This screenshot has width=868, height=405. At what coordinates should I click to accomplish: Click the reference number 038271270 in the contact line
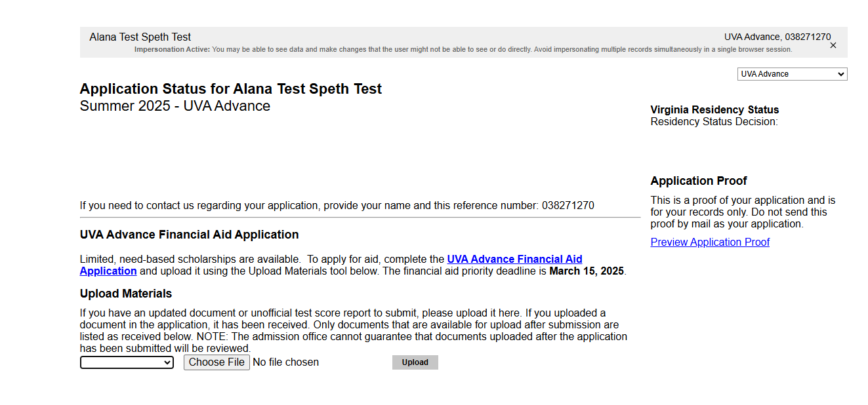[x=568, y=205]
